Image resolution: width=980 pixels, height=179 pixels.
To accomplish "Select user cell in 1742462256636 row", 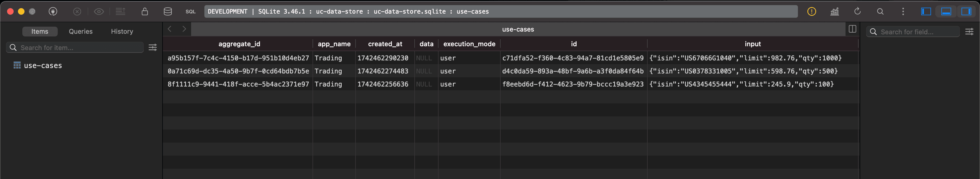I will [x=469, y=84].
